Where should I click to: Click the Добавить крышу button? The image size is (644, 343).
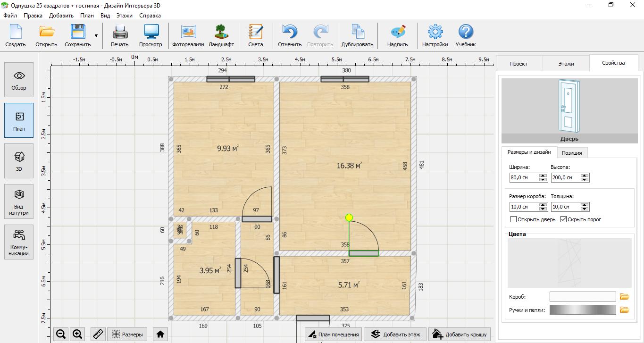[x=460, y=335]
